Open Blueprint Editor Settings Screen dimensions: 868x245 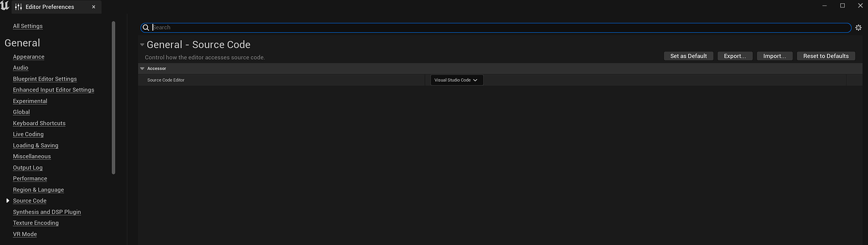[x=45, y=79]
